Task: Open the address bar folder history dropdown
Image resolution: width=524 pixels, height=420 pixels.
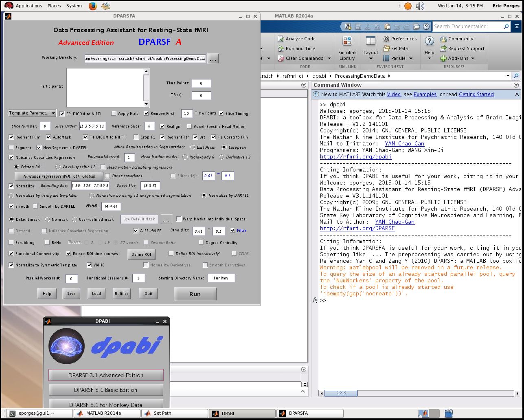Action: tap(508, 76)
